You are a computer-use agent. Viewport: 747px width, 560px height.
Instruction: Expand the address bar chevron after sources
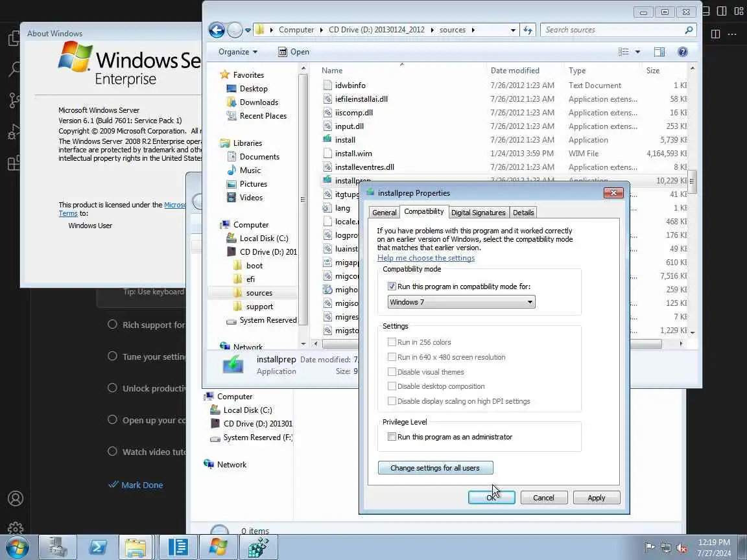tap(473, 30)
